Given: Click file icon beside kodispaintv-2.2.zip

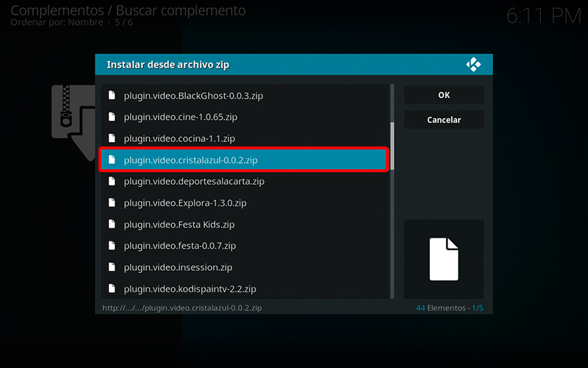Looking at the screenshot, I should click(x=112, y=288).
